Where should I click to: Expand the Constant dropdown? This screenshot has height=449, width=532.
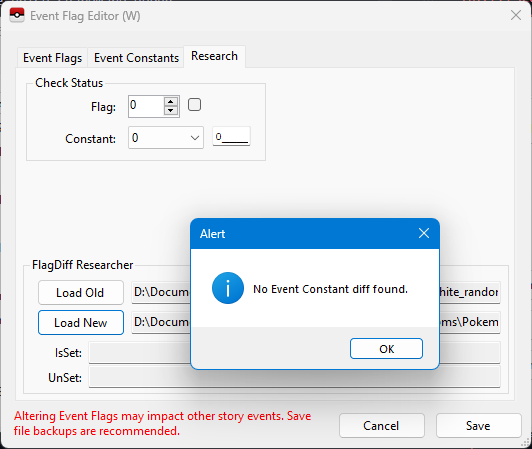[x=194, y=138]
